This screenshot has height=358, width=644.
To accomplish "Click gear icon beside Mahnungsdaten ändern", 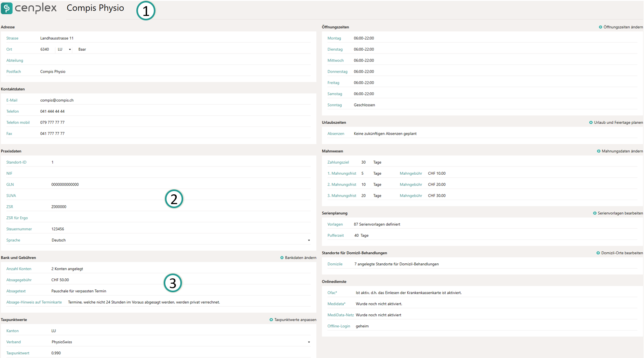I will tap(599, 151).
